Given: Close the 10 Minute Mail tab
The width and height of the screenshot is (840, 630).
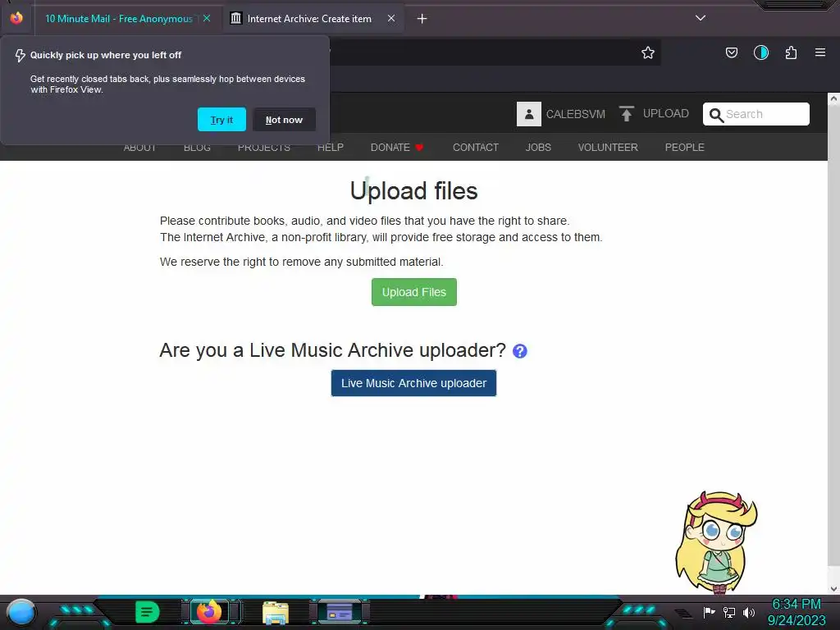Looking at the screenshot, I should 207,18.
